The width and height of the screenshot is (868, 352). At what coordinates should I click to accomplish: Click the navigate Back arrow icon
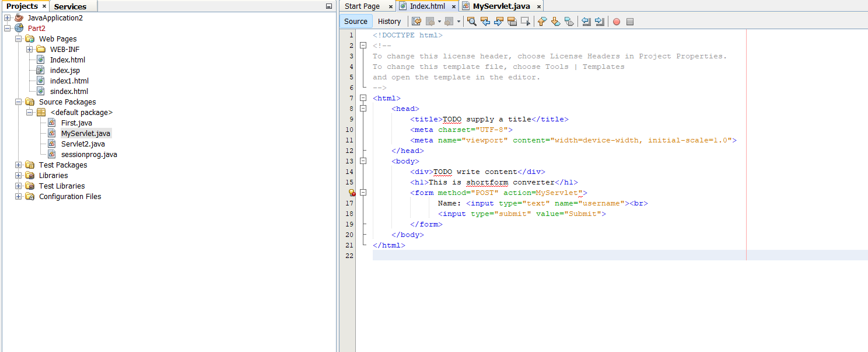430,22
